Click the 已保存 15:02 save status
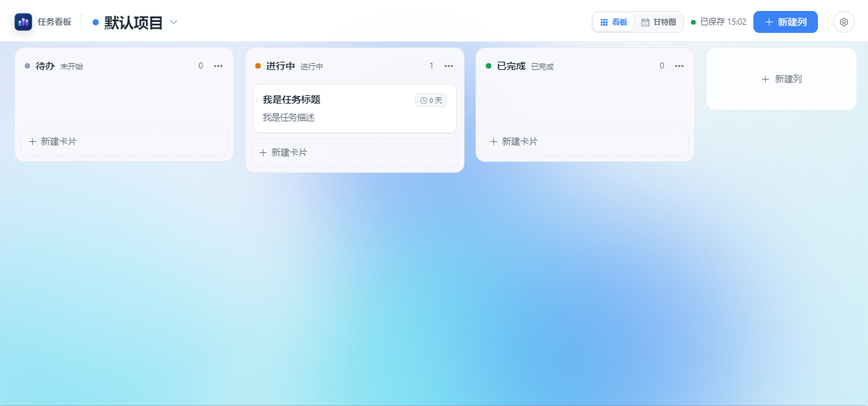The image size is (868, 406). coord(718,22)
